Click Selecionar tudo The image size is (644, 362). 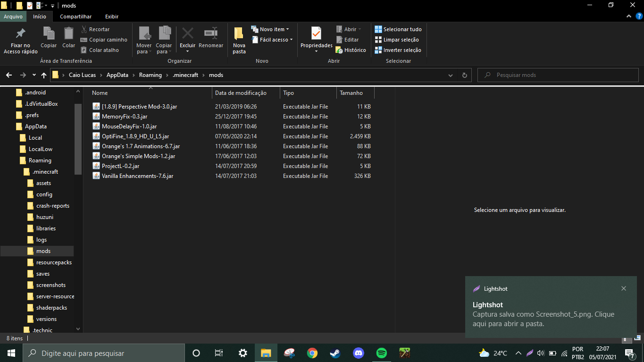[398, 29]
